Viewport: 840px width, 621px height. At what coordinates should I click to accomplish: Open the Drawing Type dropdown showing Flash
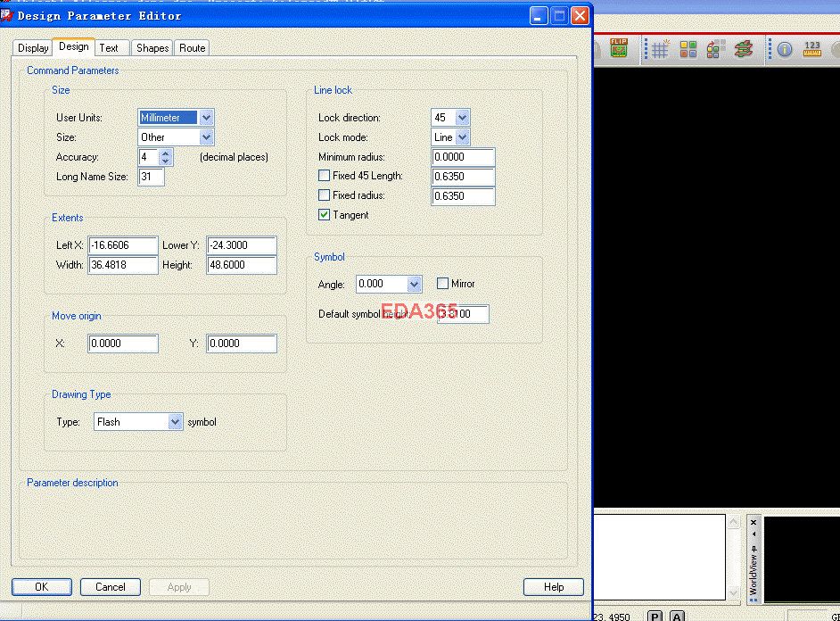point(175,422)
